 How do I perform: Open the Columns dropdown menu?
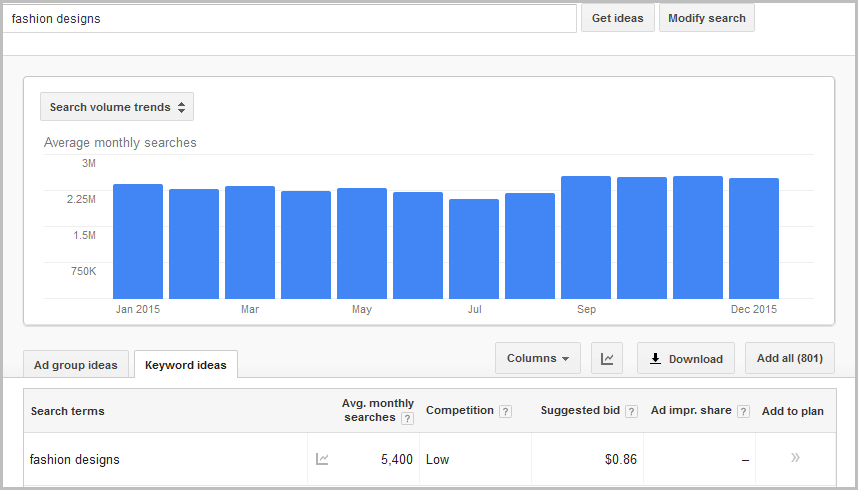537,359
